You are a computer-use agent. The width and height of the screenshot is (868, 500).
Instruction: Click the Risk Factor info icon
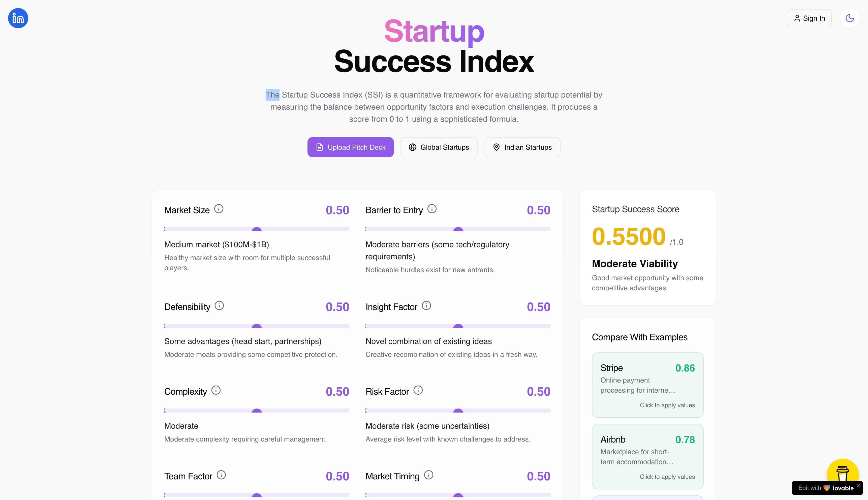click(x=418, y=390)
